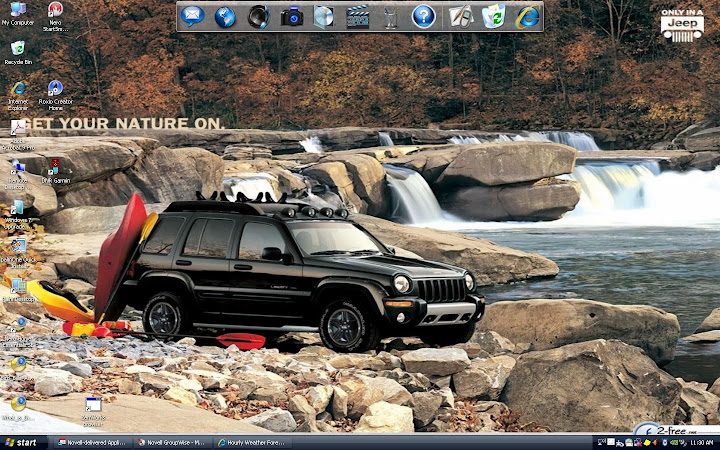
Task: Switch to Hourly Weather Forecast taskbar window
Action: 253,443
